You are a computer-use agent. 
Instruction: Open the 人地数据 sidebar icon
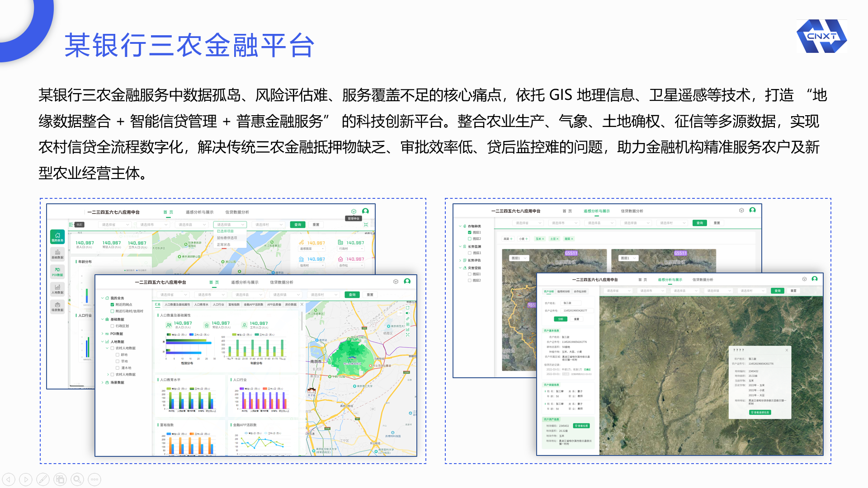tap(57, 289)
